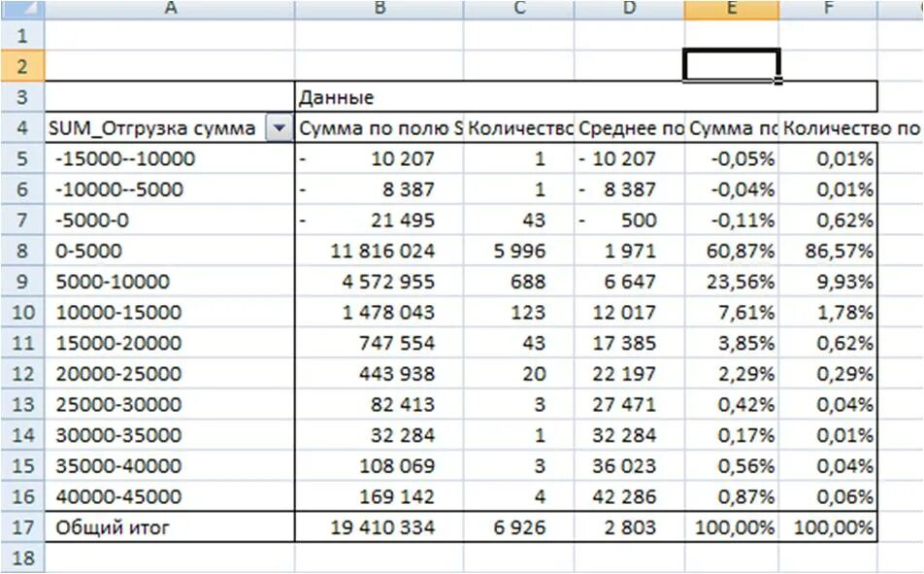
Task: Click the '10000-15000' row label
Action: [170, 312]
